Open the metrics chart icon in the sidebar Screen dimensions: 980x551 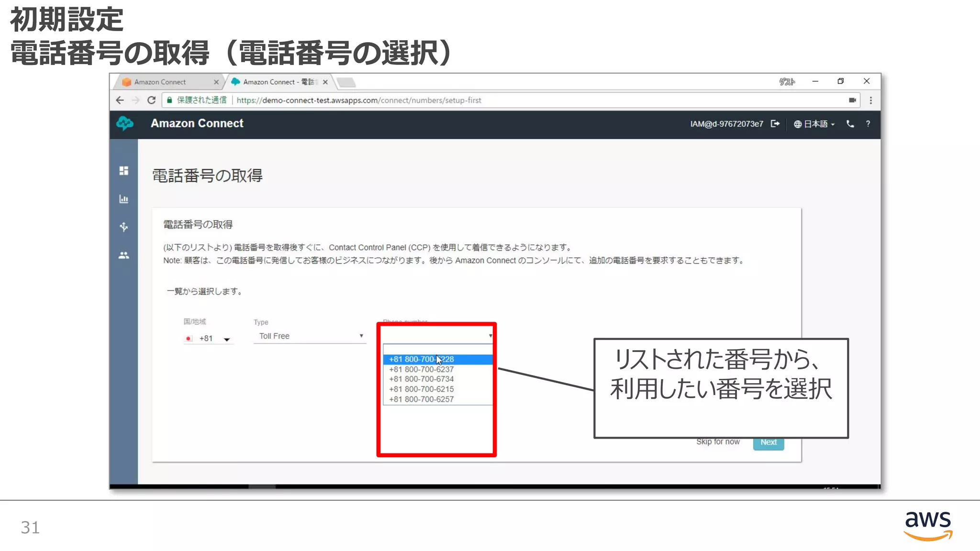pos(123,199)
